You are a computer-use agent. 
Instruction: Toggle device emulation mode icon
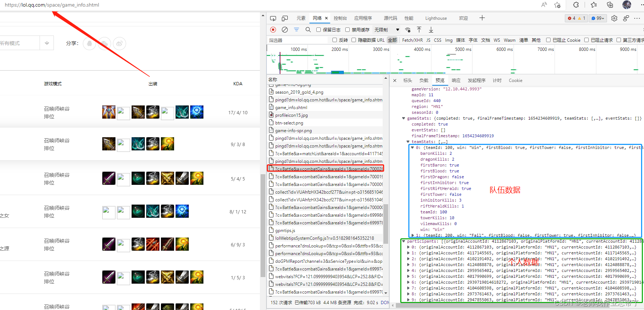[x=285, y=18]
